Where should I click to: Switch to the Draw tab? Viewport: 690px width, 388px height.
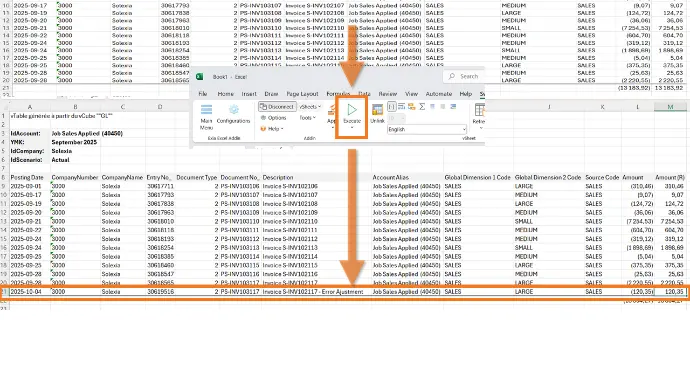(x=271, y=94)
